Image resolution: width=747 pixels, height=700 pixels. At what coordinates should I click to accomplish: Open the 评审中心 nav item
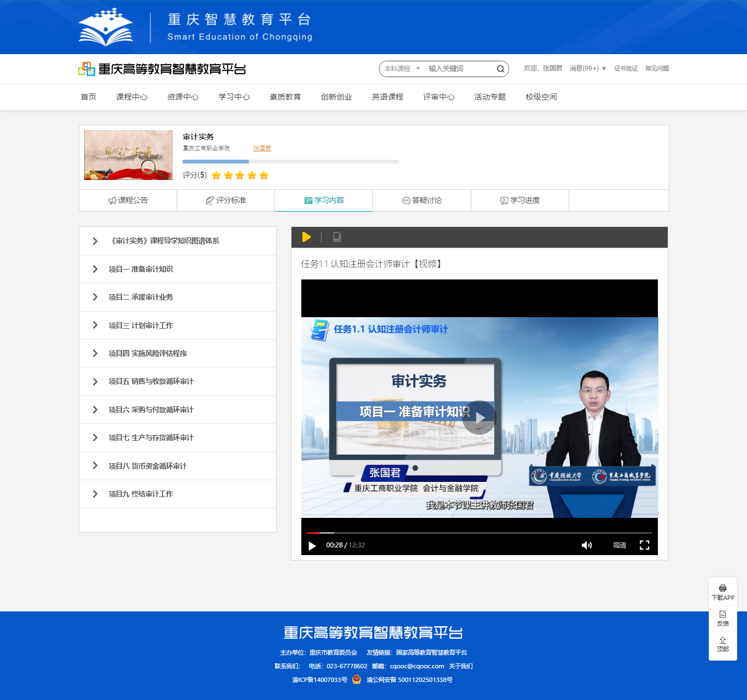pos(439,97)
